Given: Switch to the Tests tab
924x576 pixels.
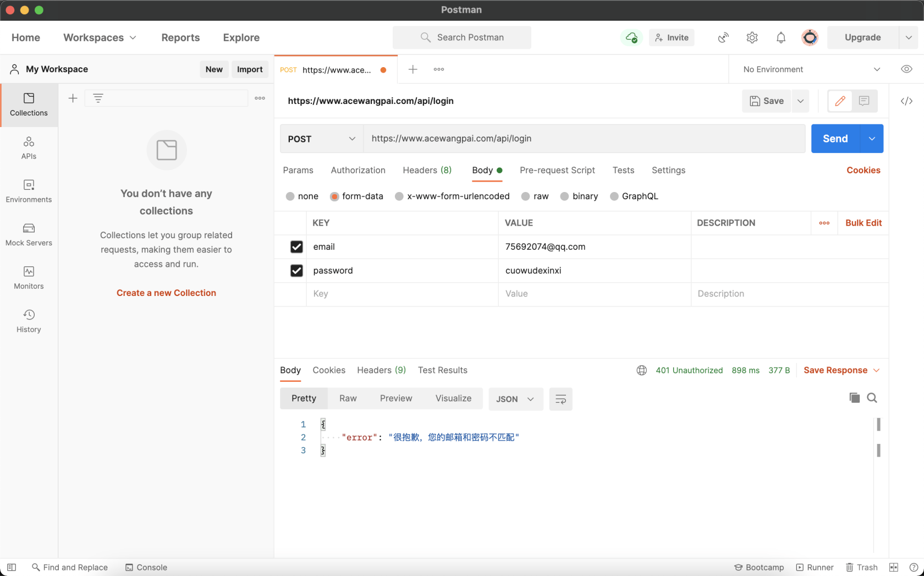Looking at the screenshot, I should point(623,170).
